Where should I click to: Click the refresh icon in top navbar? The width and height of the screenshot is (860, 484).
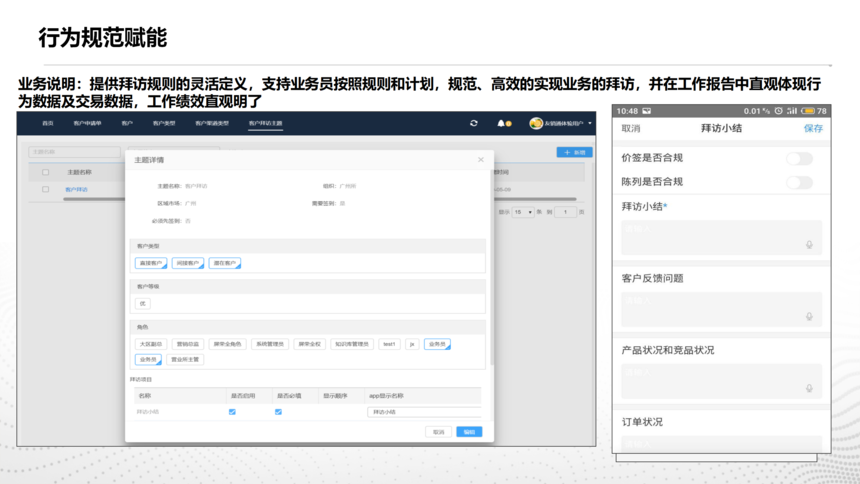click(x=474, y=123)
